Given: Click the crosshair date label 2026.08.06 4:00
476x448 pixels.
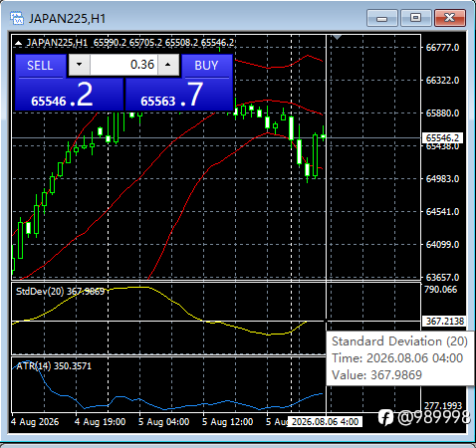Looking at the screenshot, I should coord(325,422).
